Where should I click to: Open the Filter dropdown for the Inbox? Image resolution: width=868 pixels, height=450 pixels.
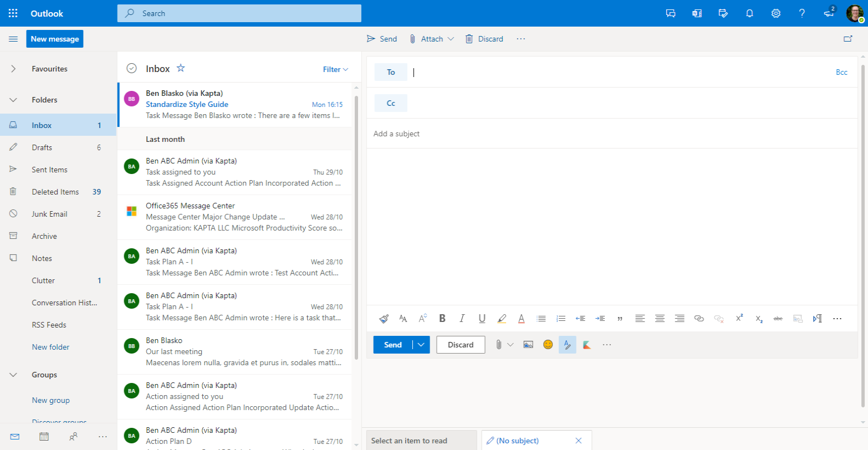point(335,69)
